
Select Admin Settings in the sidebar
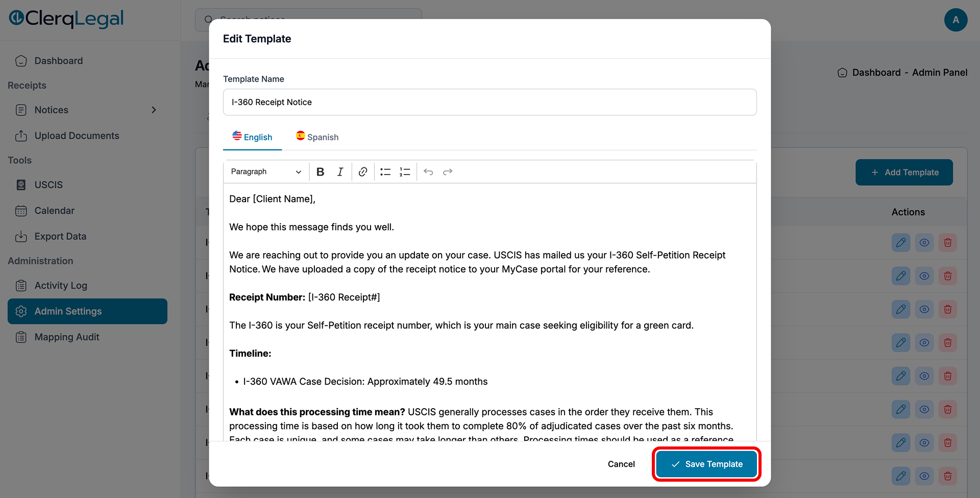pyautogui.click(x=87, y=311)
